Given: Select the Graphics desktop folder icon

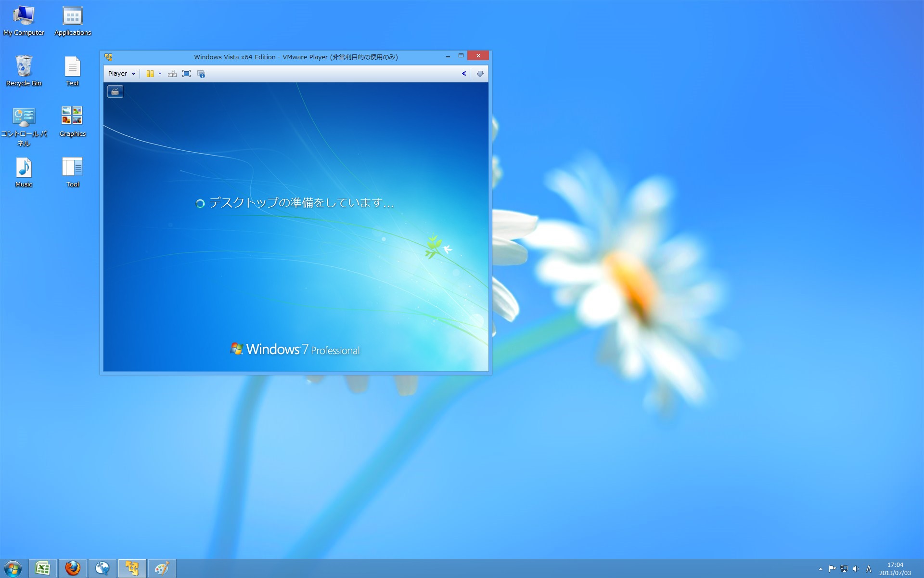Looking at the screenshot, I should click(72, 121).
